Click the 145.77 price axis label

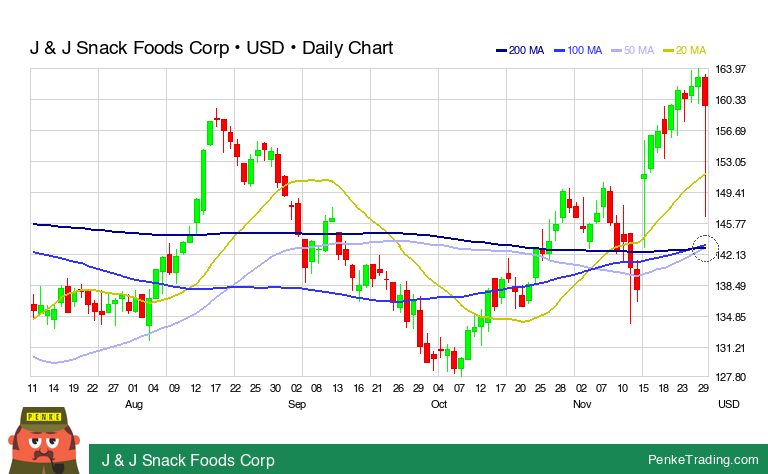(x=731, y=224)
